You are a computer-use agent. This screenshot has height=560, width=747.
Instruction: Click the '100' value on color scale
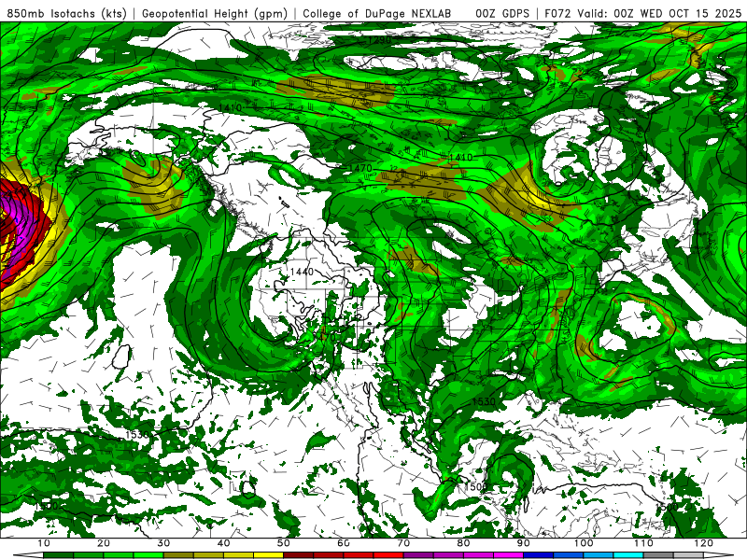pos(584,543)
